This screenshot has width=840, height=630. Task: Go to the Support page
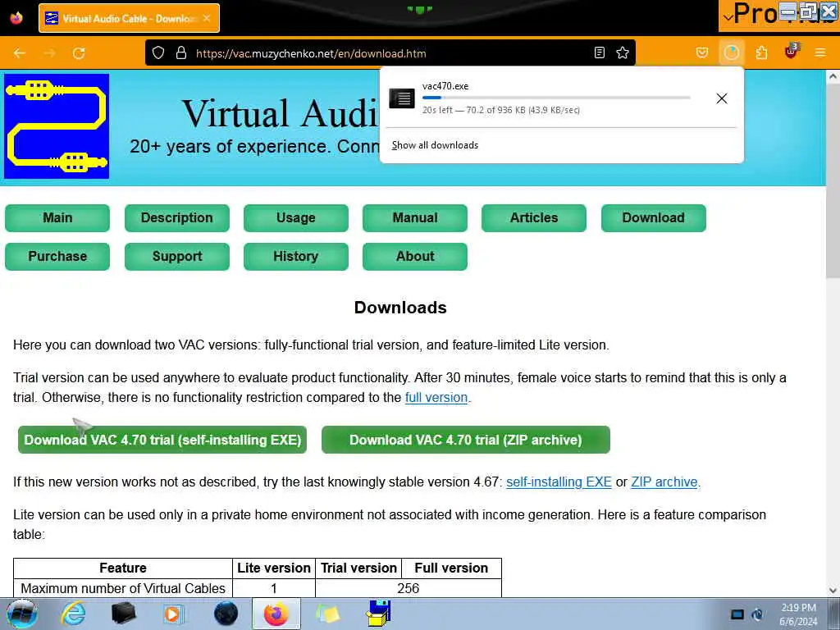[x=177, y=257]
